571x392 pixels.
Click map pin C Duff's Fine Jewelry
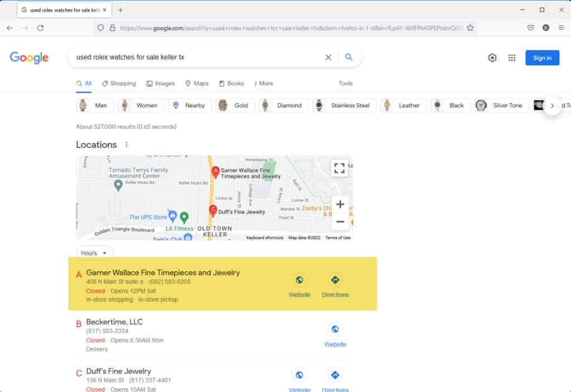212,211
